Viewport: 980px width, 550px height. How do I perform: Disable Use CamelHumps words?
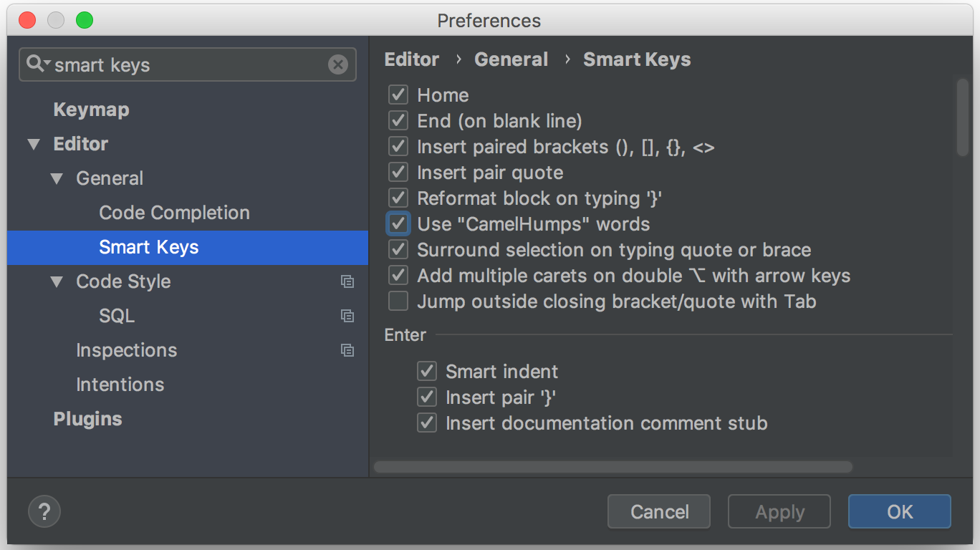[398, 224]
